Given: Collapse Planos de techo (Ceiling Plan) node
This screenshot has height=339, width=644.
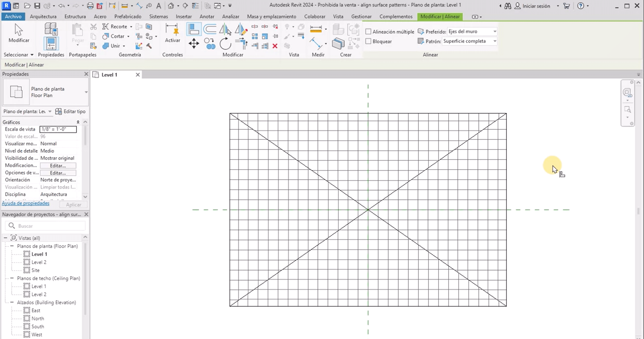Looking at the screenshot, I should (x=12, y=278).
